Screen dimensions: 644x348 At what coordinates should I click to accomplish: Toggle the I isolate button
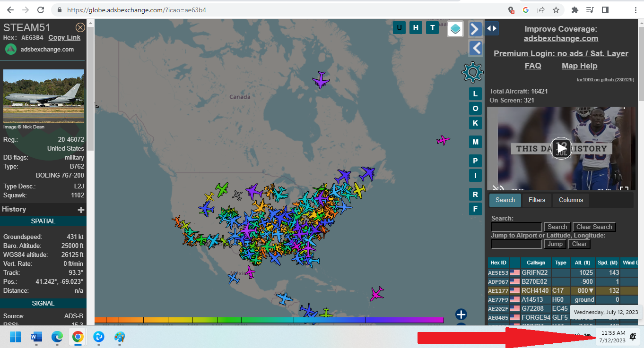[475, 176]
